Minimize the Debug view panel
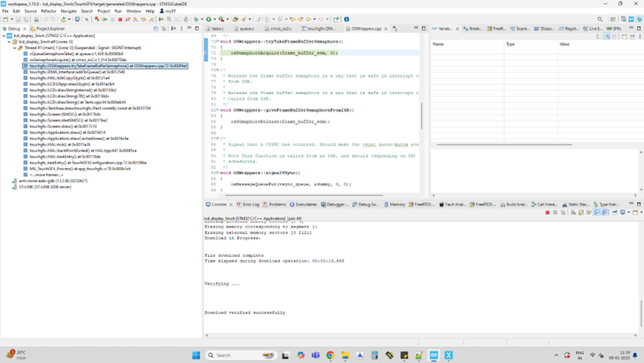The image size is (644, 363). pos(190,28)
